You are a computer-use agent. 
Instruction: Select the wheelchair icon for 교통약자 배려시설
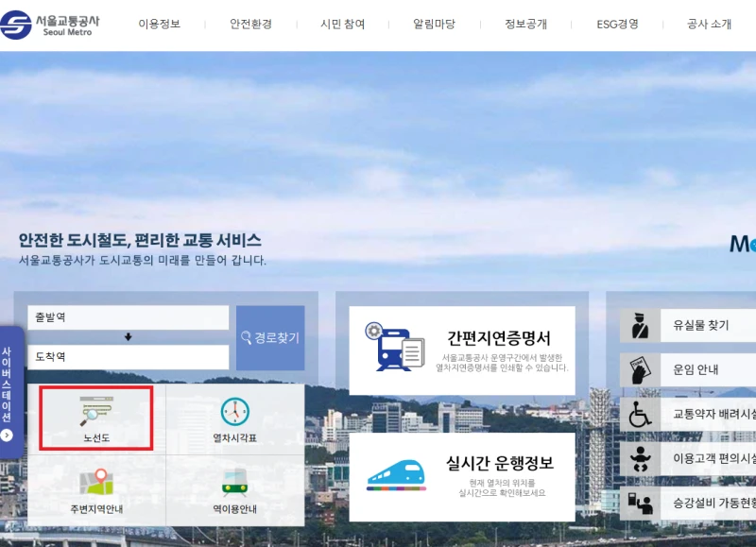pos(638,414)
